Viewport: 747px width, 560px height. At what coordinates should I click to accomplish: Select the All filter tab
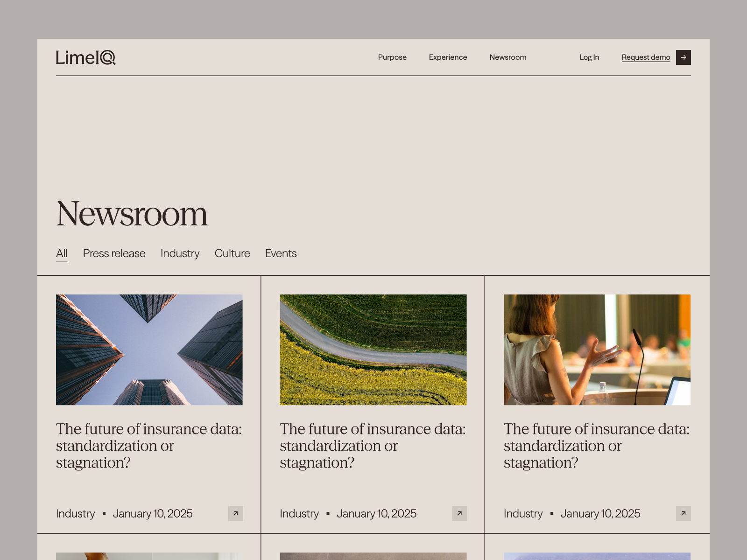[x=62, y=253]
